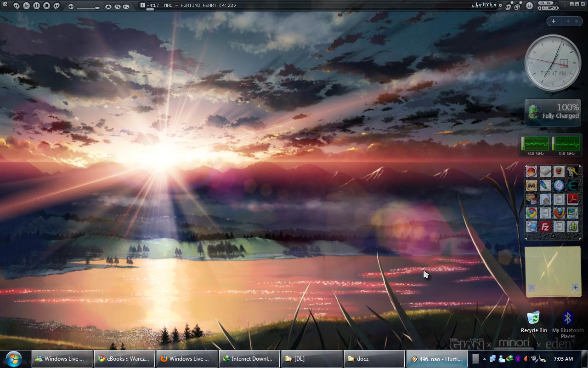The width and height of the screenshot is (588, 368).
Task: Show hidden system tray icons
Action: (484, 359)
